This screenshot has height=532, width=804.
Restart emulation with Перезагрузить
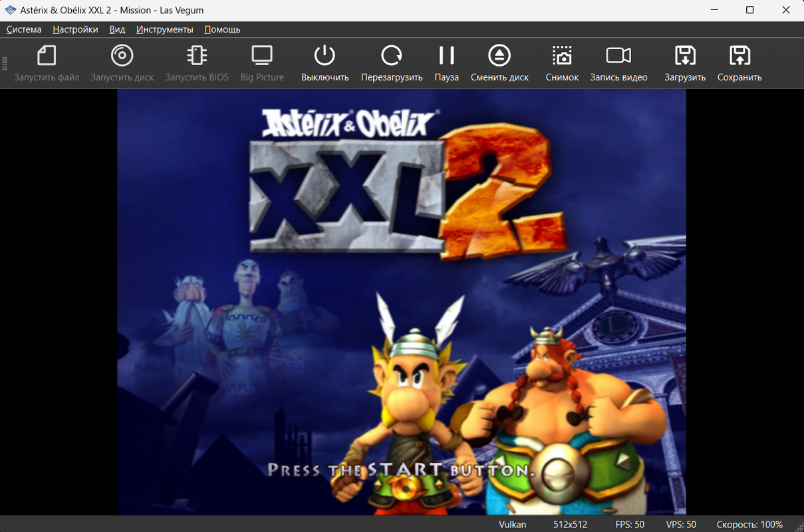click(392, 56)
